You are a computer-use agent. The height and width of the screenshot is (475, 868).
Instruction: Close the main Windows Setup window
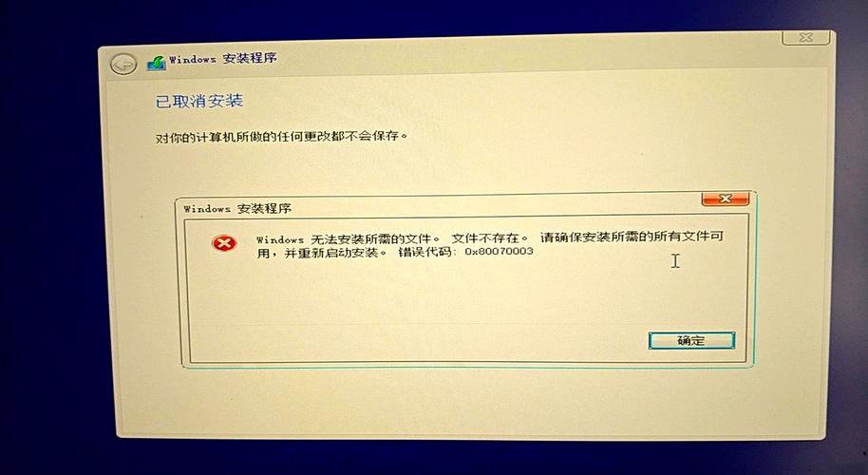coord(805,38)
